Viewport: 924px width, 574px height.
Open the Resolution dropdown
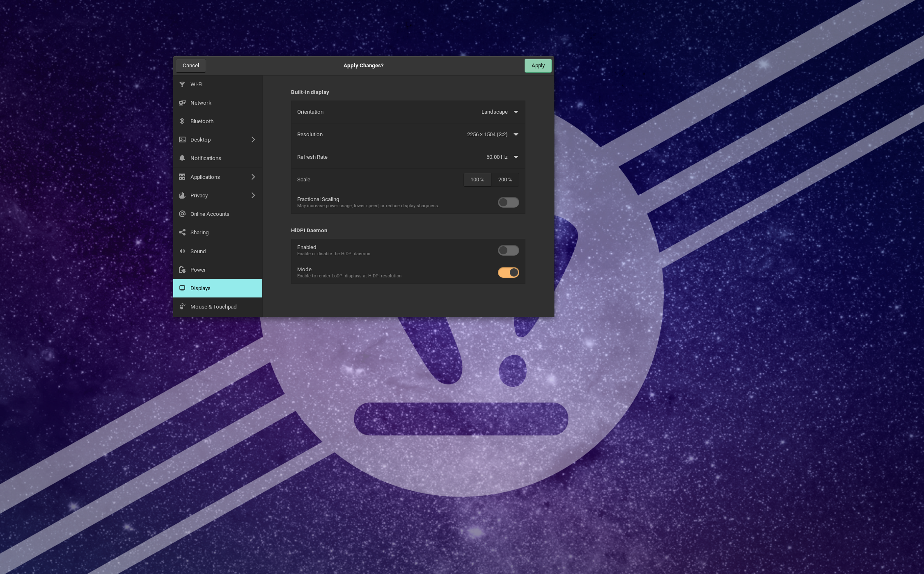click(492, 134)
